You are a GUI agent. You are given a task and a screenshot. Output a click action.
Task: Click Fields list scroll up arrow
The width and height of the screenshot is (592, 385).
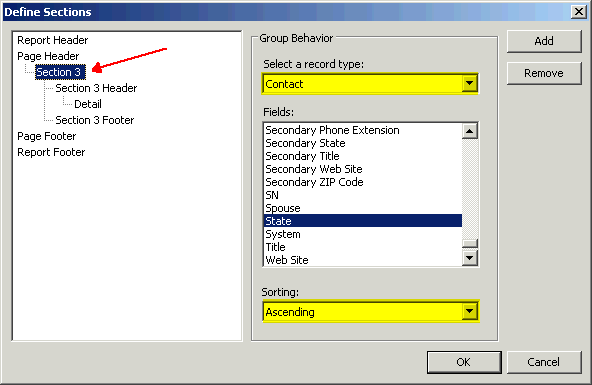pyautogui.click(x=470, y=131)
